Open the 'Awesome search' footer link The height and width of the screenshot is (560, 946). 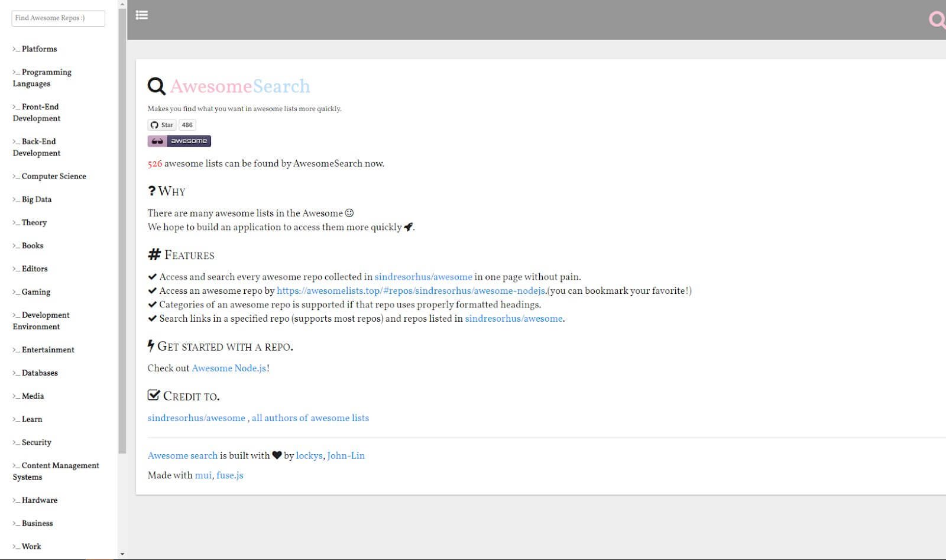pyautogui.click(x=183, y=456)
